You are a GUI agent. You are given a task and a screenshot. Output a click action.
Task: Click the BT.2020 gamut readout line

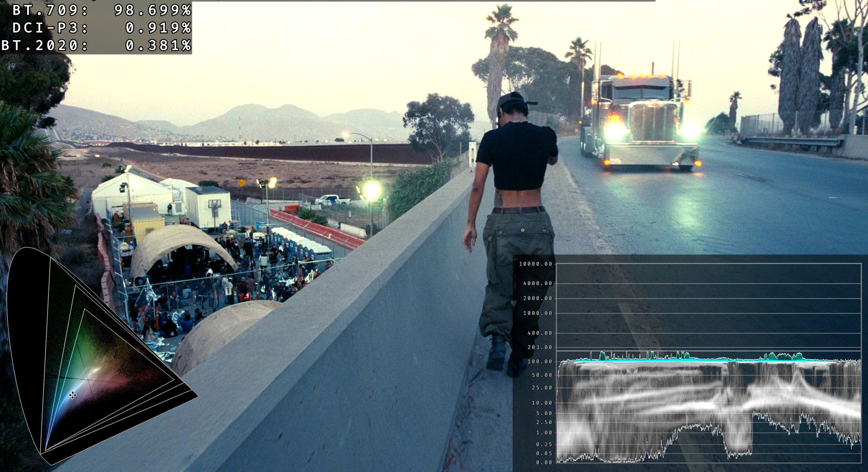pos(96,46)
